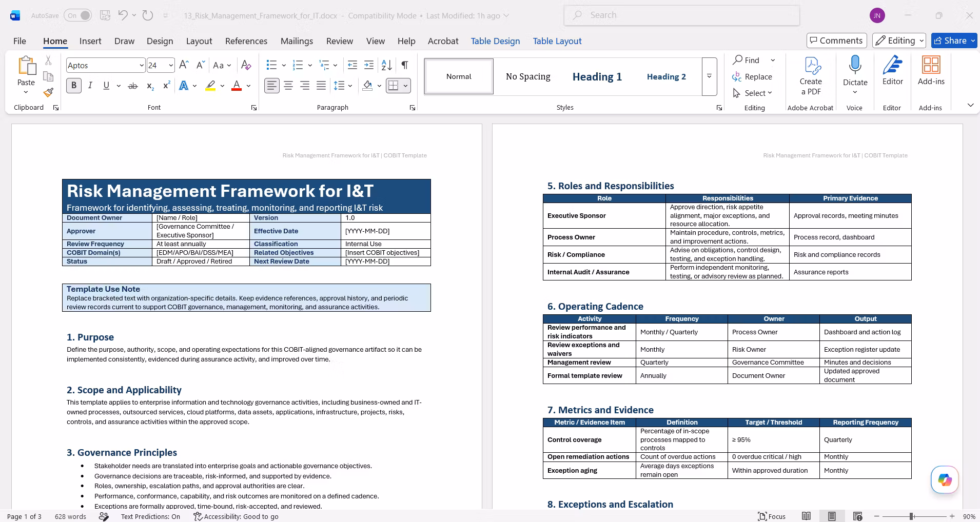Switch to Web Layout view
The width and height of the screenshot is (980, 522).
coord(857,516)
